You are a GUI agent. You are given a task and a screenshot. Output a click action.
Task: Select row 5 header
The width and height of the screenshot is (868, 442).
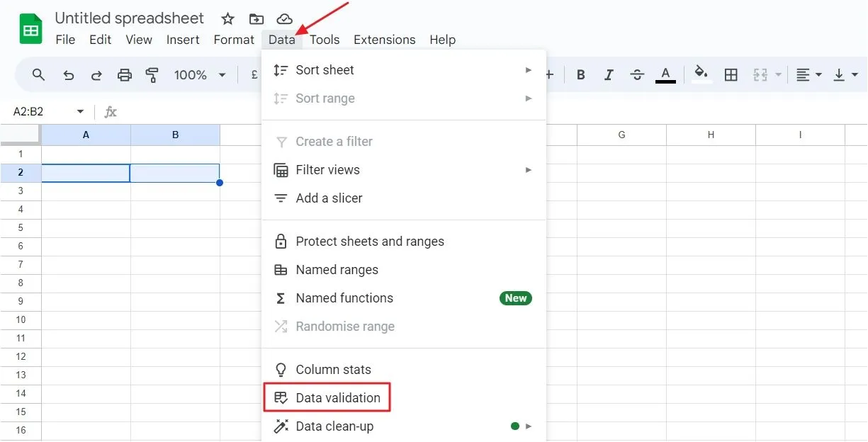tap(21, 228)
